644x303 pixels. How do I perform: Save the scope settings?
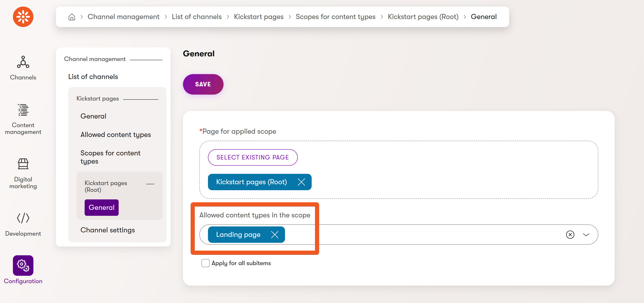[203, 84]
